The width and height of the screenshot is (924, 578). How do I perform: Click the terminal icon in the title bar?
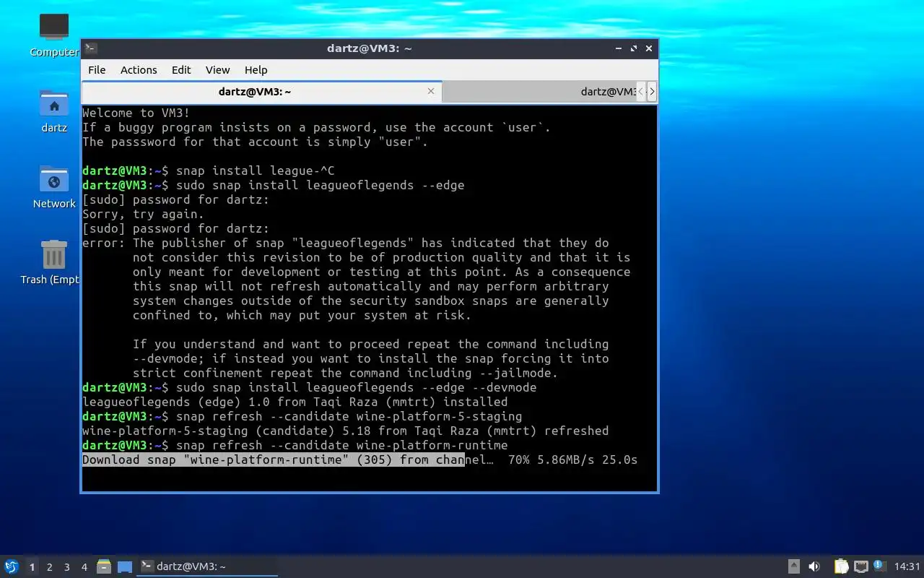pyautogui.click(x=90, y=48)
